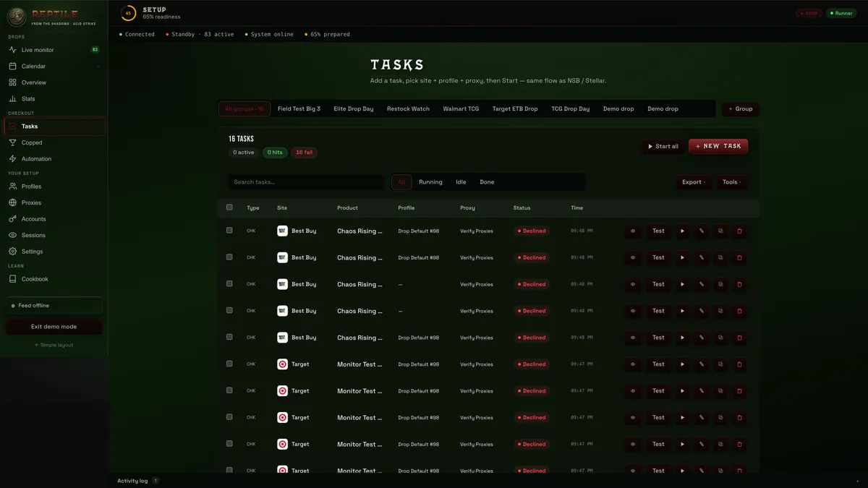Start the first Best Buy task with its play icon
Image resolution: width=868 pixels, height=488 pixels.
click(x=682, y=231)
